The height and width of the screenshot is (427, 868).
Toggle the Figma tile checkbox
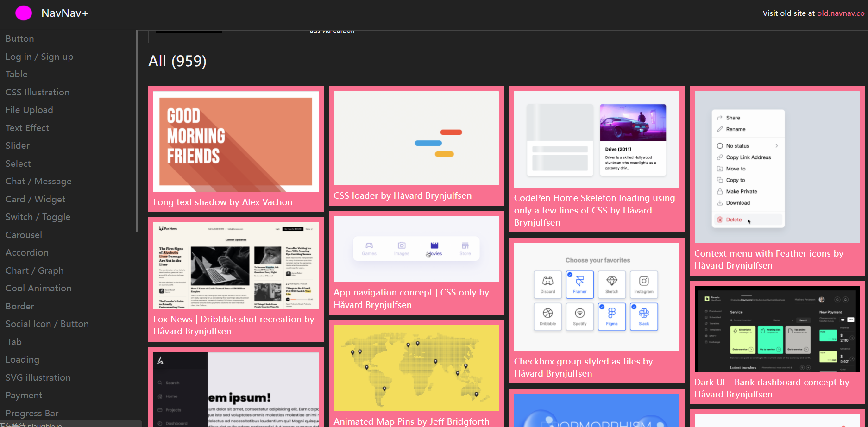pos(612,317)
